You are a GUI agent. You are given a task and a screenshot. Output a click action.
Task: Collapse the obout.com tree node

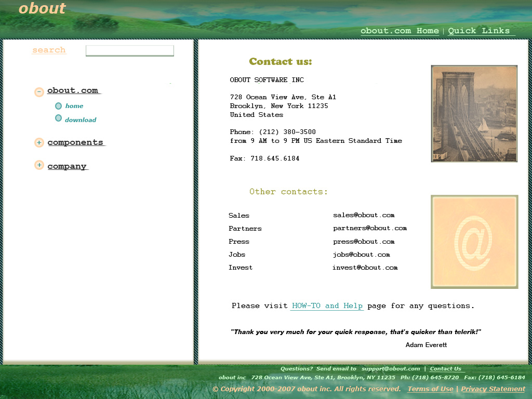click(x=39, y=91)
